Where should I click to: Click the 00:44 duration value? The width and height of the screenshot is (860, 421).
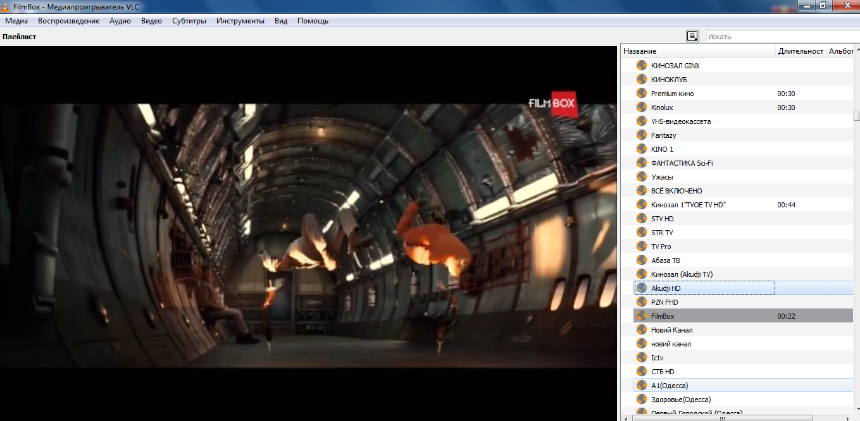pos(786,205)
